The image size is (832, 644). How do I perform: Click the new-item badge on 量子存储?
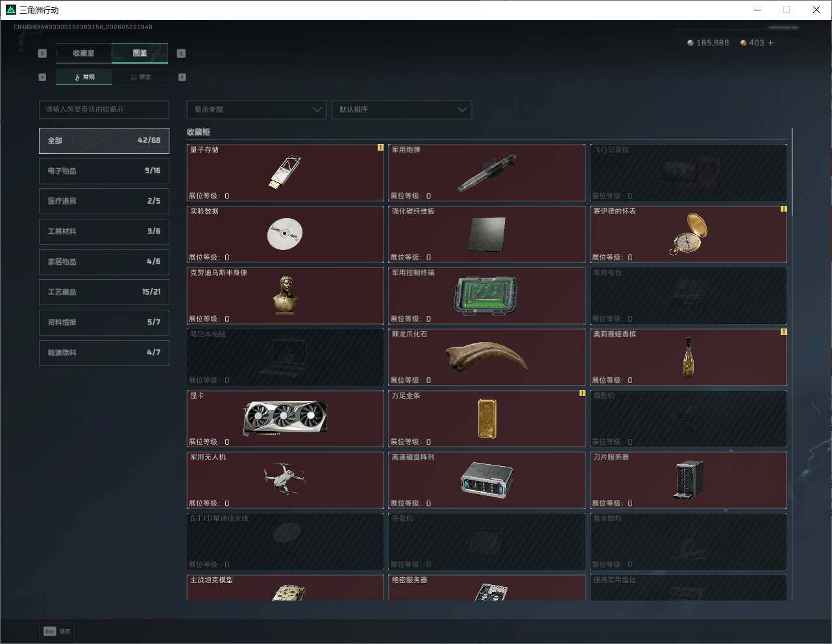[380, 147]
